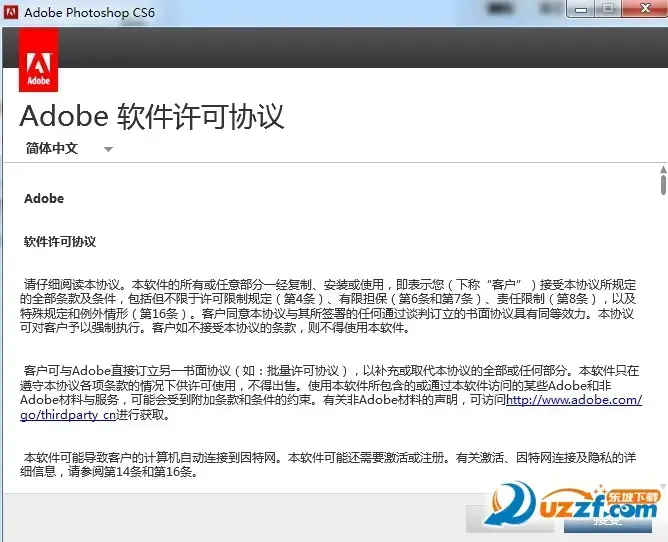
Task: Click the large 'Adobe 软件许可协议' heading
Action: (x=152, y=116)
